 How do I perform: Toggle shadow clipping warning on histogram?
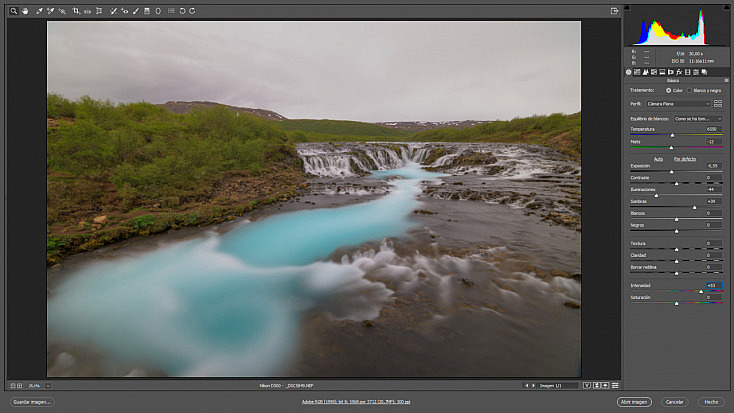tap(627, 7)
